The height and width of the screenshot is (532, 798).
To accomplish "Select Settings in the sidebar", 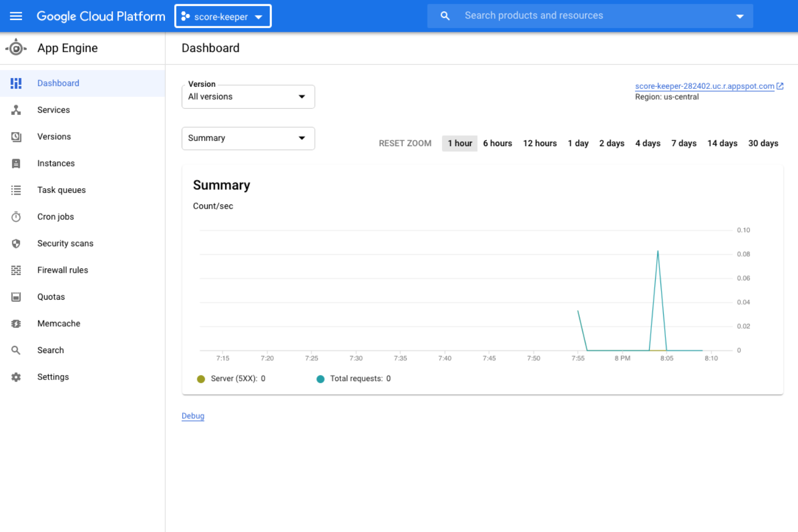I will 53,377.
